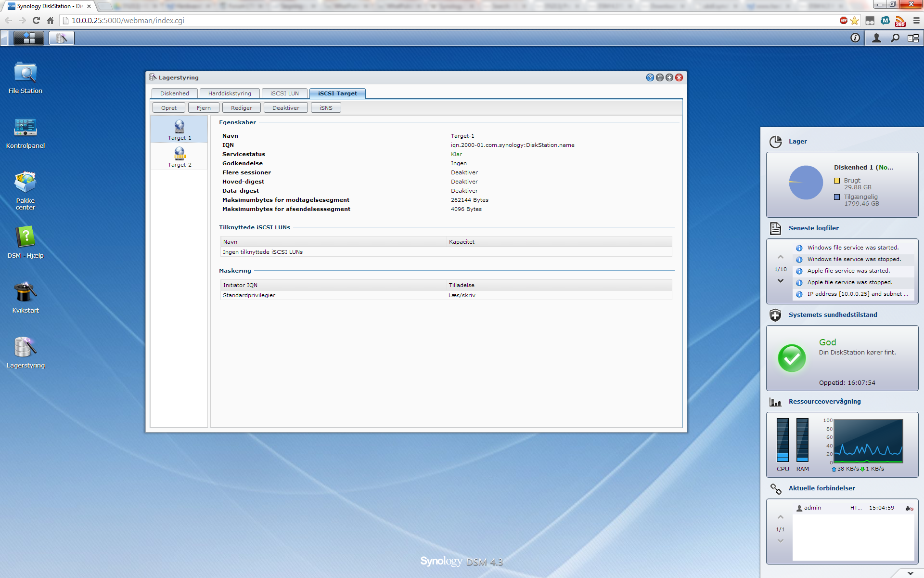Open Chrome menu hamburger icon
Screen dimensions: 924x578
click(x=916, y=21)
